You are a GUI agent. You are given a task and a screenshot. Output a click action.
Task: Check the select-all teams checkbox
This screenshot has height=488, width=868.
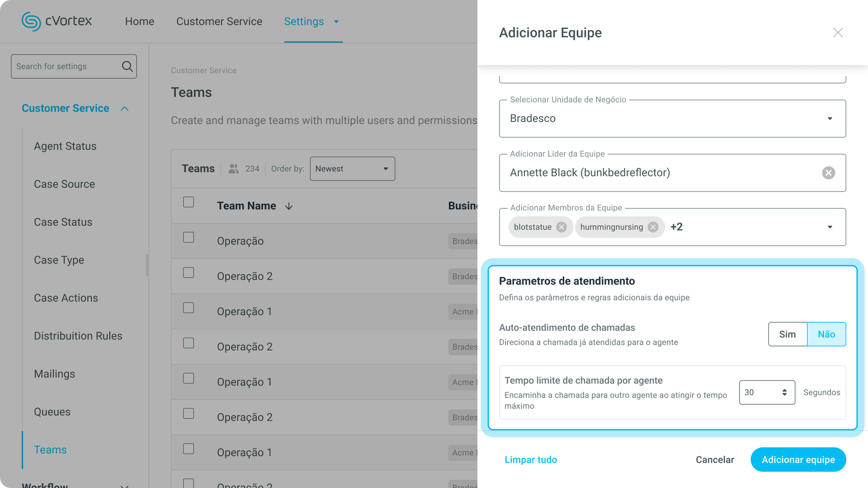click(x=189, y=202)
